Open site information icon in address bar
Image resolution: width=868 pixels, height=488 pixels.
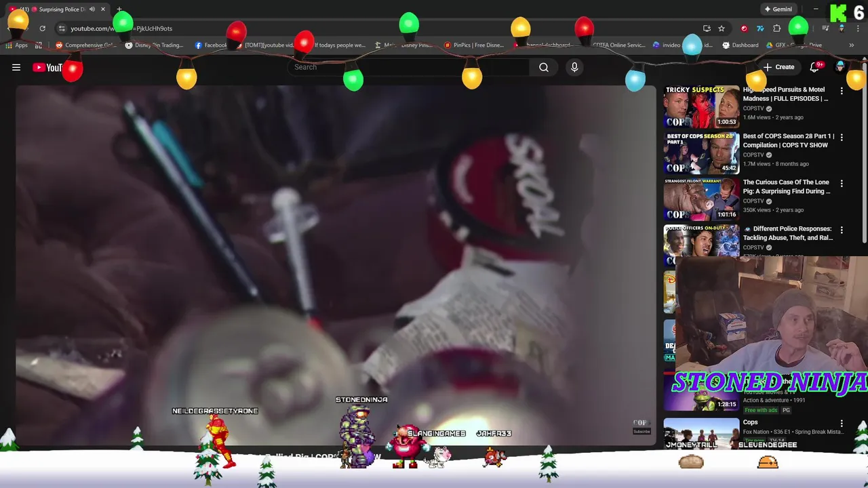[62, 28]
